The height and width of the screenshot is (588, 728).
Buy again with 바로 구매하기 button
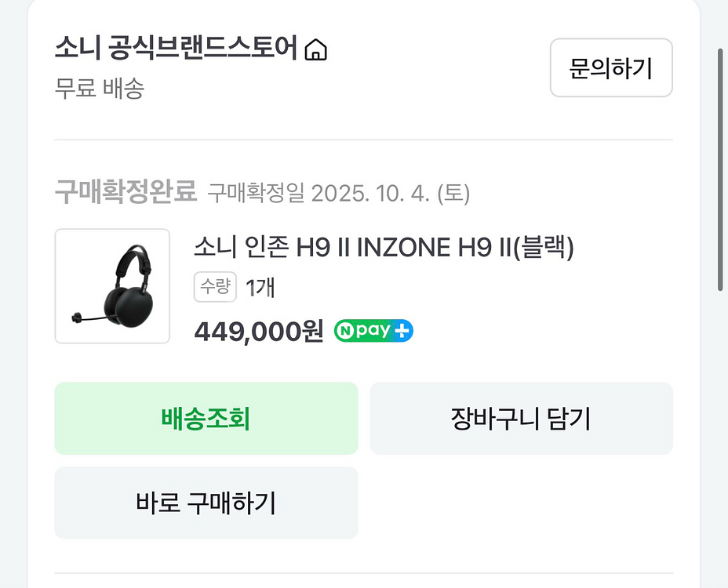click(x=206, y=503)
